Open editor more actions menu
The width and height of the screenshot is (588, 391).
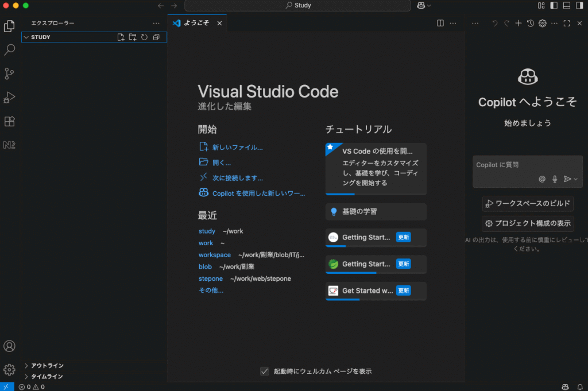[x=453, y=23]
